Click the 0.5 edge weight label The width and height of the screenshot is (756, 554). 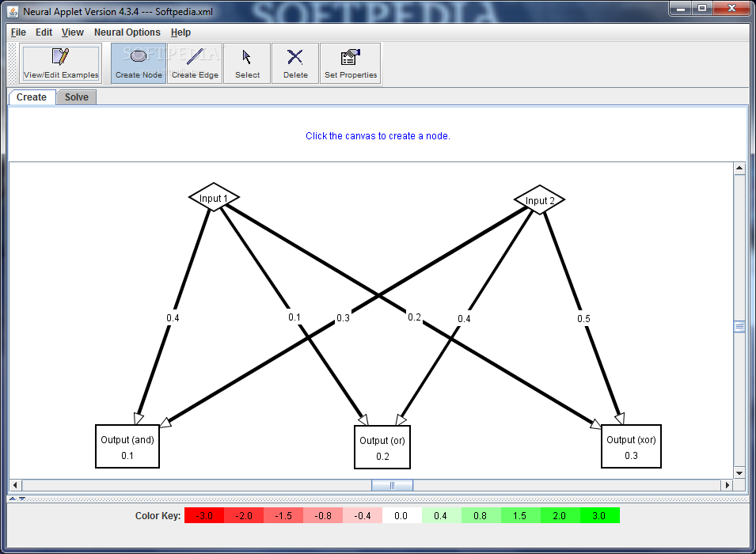pyautogui.click(x=584, y=319)
